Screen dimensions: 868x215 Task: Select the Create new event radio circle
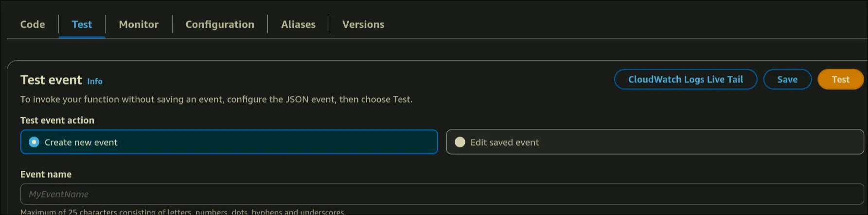click(x=34, y=142)
